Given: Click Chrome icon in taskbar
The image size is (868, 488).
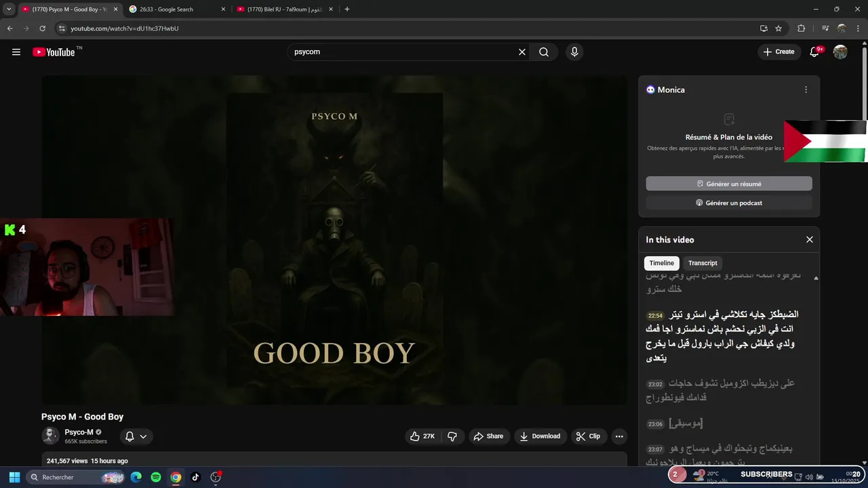Looking at the screenshot, I should (176, 477).
